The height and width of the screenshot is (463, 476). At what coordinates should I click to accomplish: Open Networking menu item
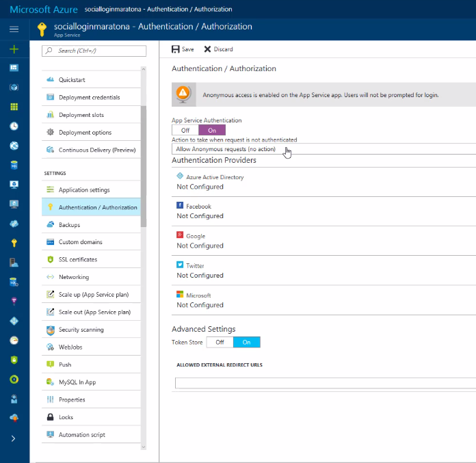[x=91, y=277]
